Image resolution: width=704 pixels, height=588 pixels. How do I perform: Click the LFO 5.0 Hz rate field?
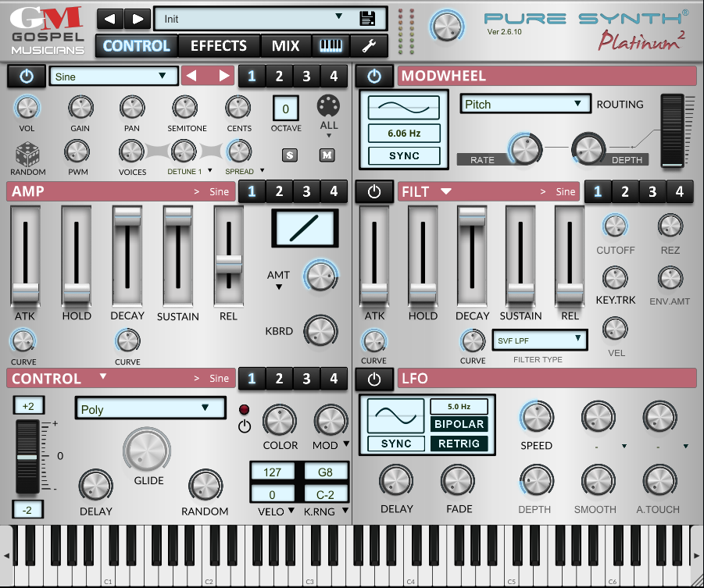459,406
